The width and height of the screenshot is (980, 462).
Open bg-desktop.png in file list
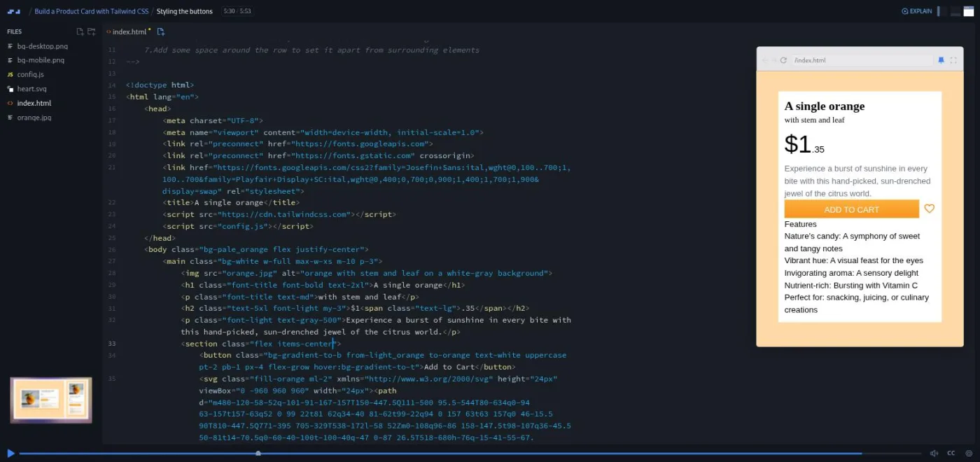(x=42, y=46)
